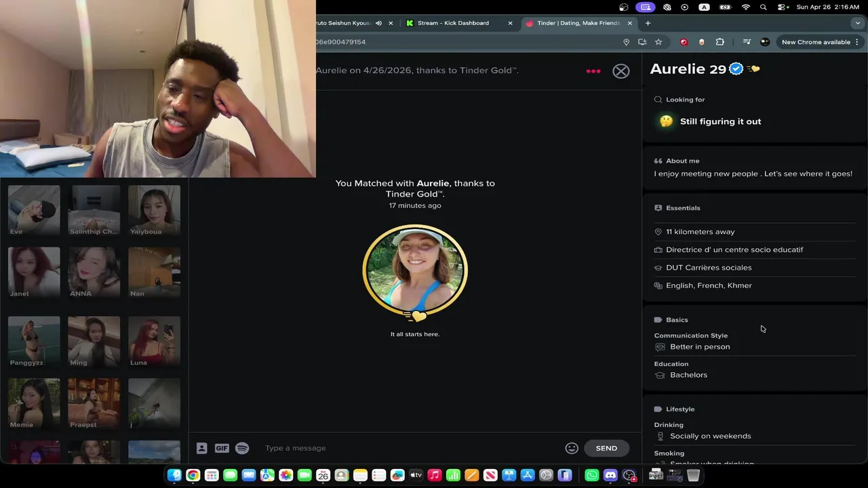Open Janet's match card
868x488 pixels.
coord(34,272)
